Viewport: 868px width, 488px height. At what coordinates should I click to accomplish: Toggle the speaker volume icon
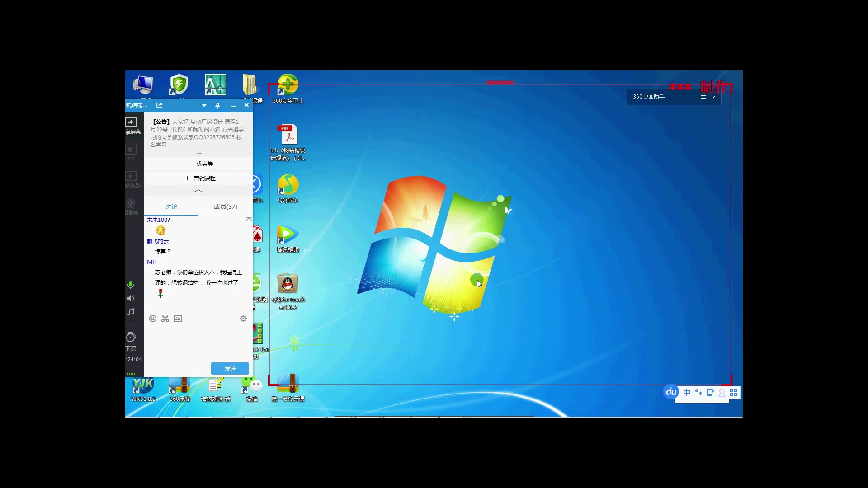131,298
